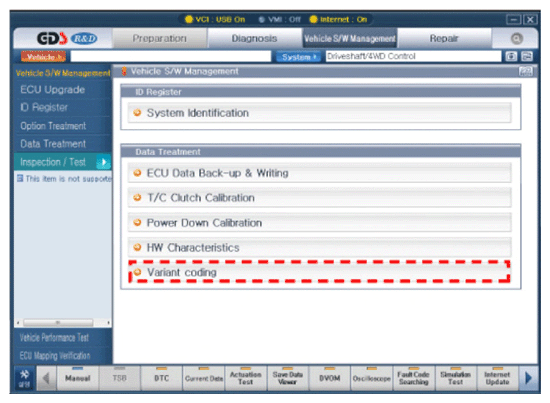Expand the Inspection / Test arrow
The width and height of the screenshot is (550, 403).
103,162
